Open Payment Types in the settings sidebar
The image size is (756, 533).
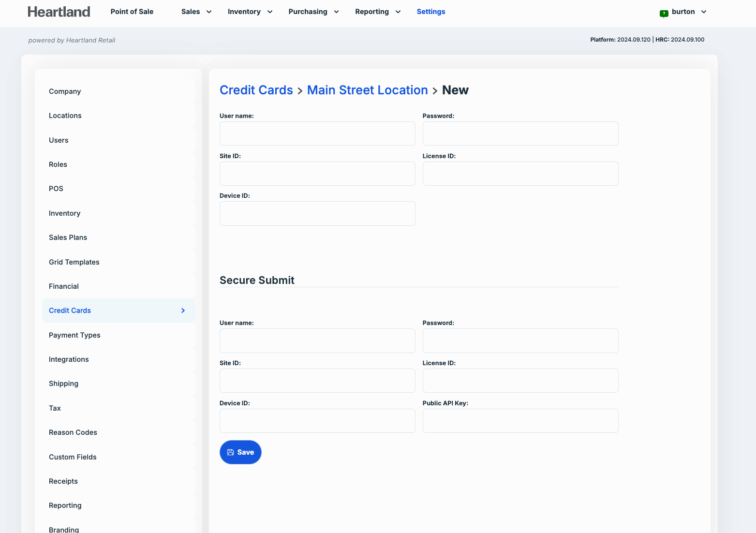pos(74,335)
